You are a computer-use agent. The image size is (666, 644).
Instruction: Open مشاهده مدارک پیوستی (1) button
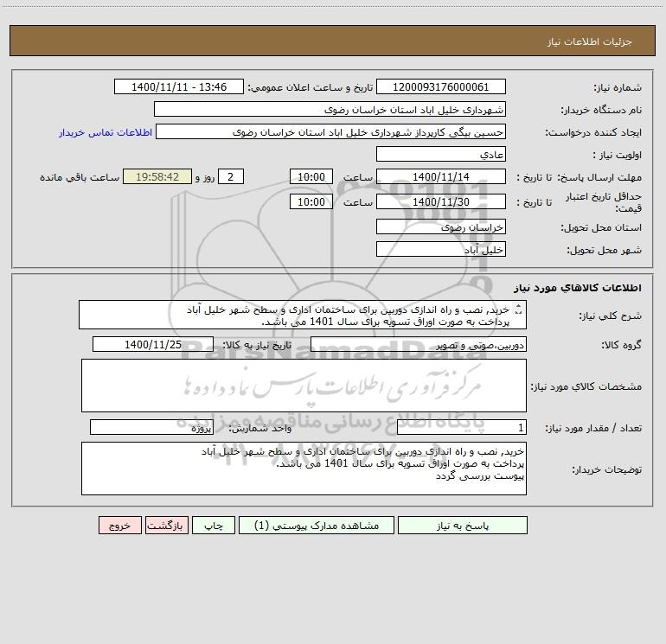tap(317, 526)
